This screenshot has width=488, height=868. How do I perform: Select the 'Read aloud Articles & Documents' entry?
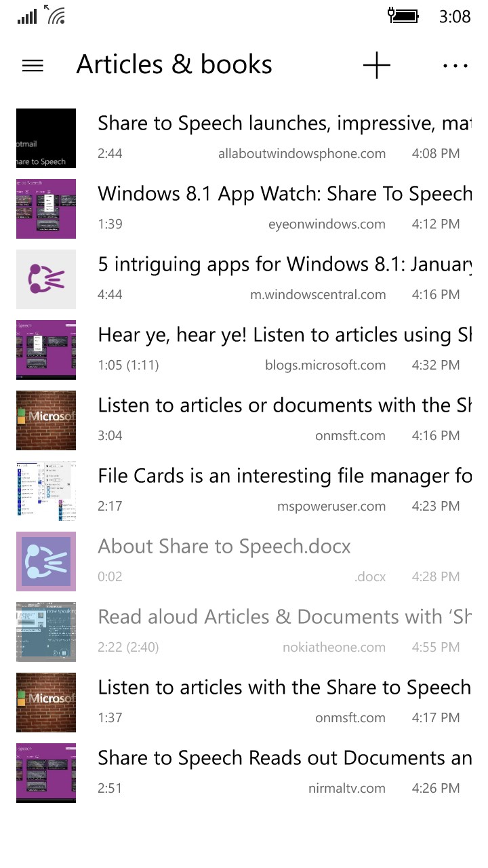point(284,617)
